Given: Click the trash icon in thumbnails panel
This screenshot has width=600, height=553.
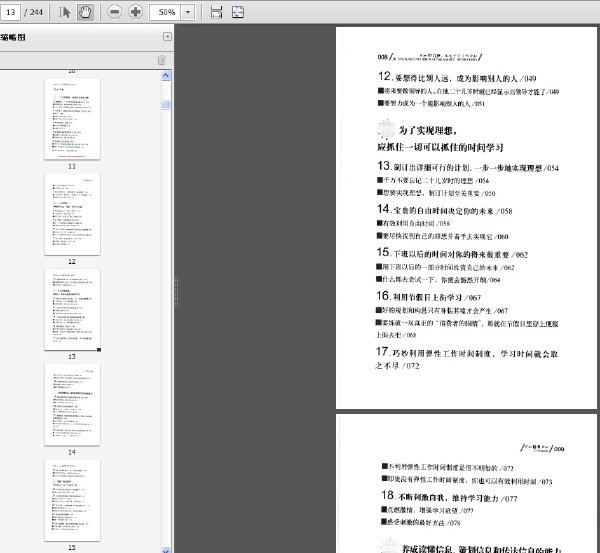Looking at the screenshot, I should point(161,60).
